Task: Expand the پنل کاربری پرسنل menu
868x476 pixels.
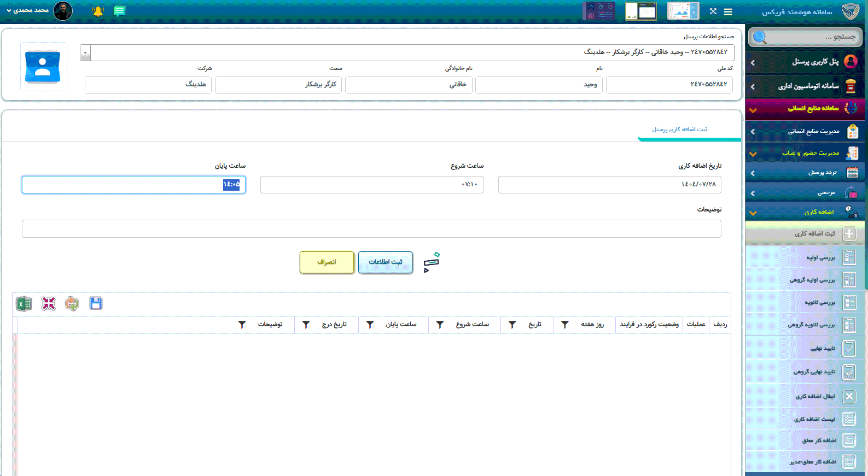Action: [805, 62]
